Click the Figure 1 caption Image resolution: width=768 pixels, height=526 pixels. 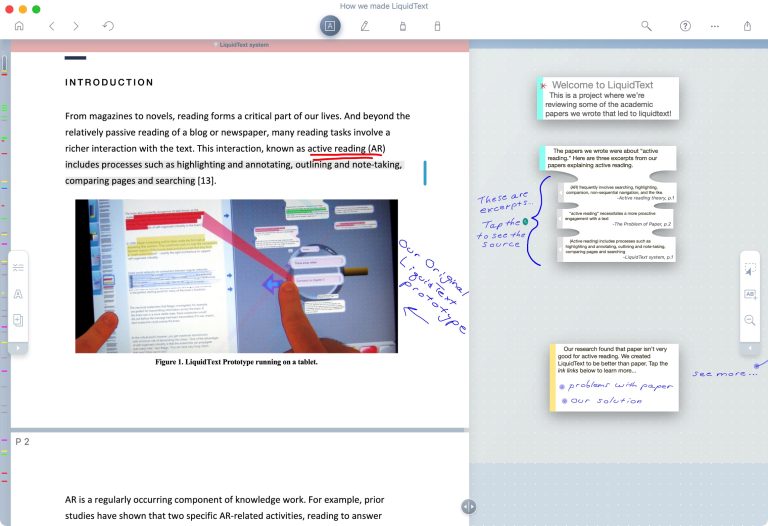pyautogui.click(x=236, y=362)
